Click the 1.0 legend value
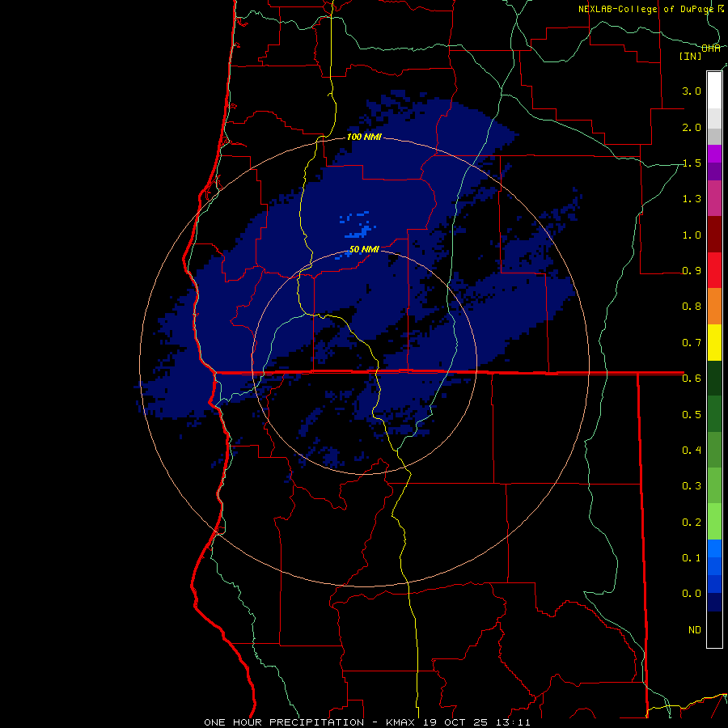This screenshot has height=728, width=728. point(692,235)
